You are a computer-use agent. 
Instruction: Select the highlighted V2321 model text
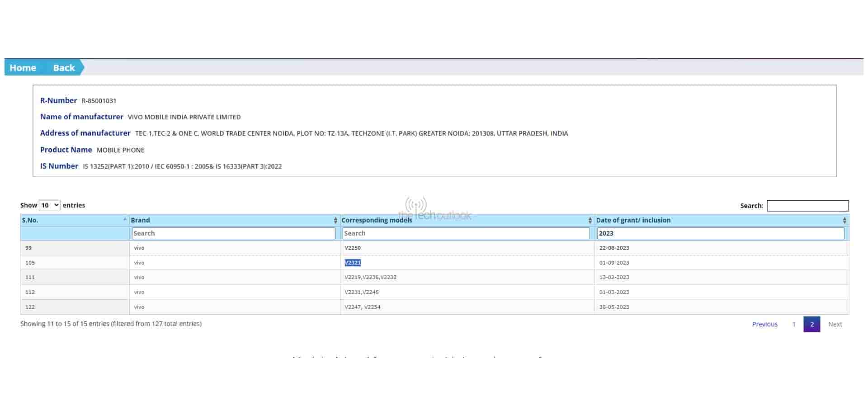point(353,263)
